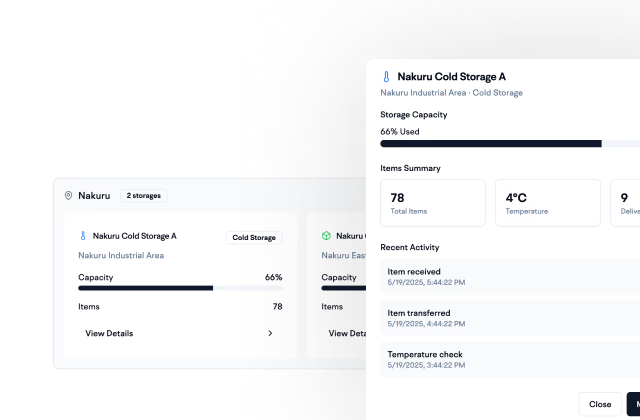Select the Temperature 4°C summary tile
The image size is (640, 420).
click(547, 203)
